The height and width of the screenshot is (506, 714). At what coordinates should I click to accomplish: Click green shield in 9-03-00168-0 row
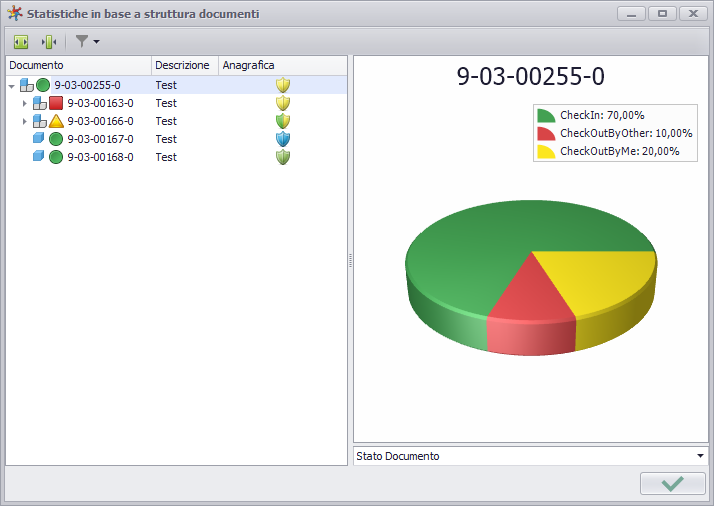click(x=283, y=157)
